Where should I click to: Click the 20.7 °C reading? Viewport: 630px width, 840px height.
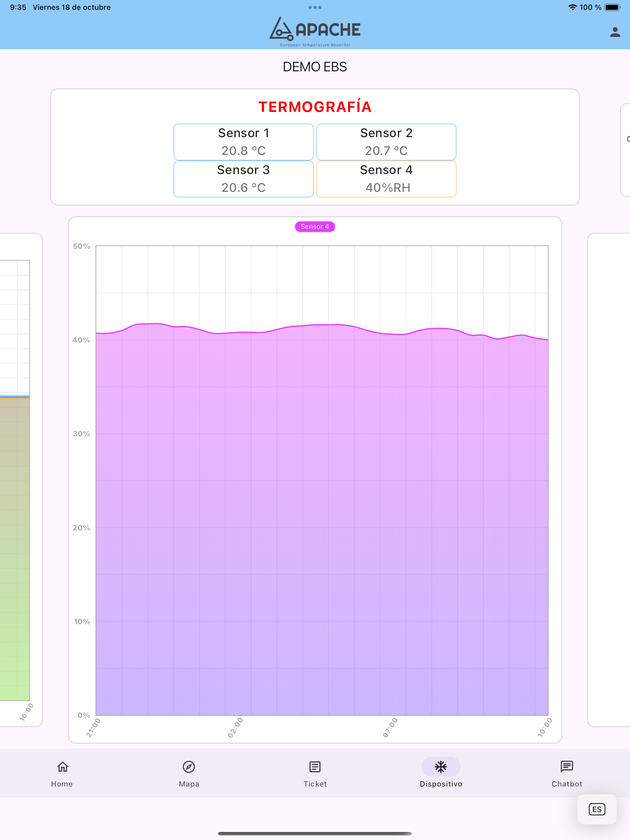(x=386, y=151)
